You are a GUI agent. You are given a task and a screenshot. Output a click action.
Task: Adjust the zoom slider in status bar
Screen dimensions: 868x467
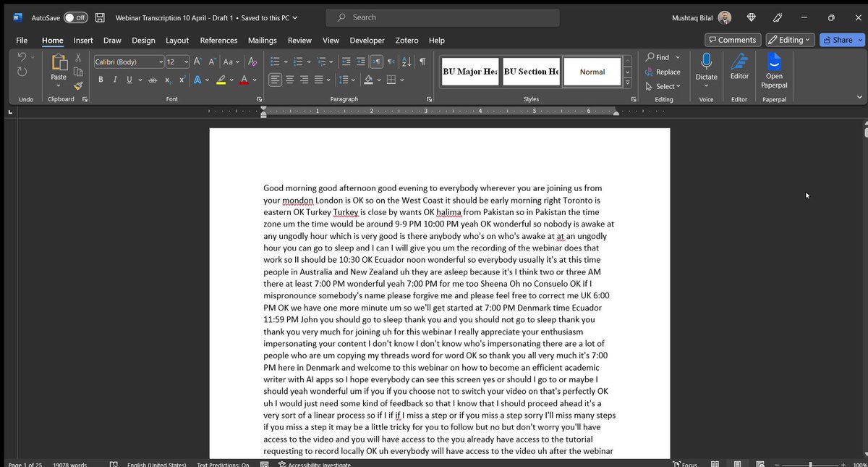coord(810,464)
